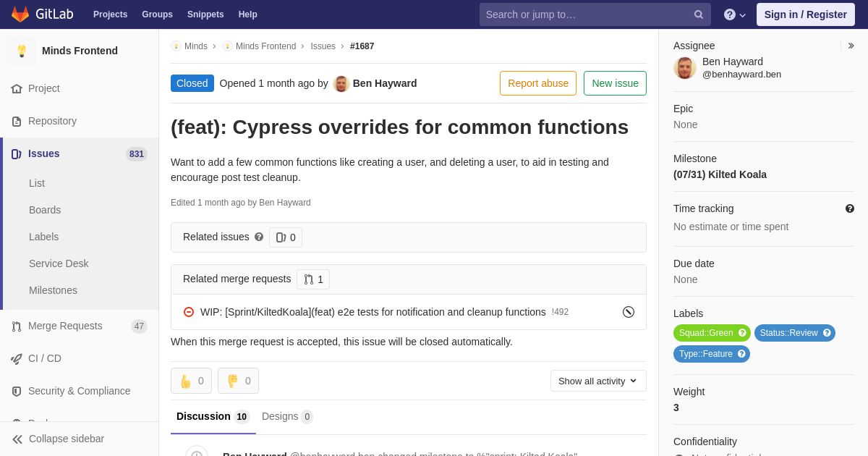Click the Merge Requests count badge 47
The width and height of the screenshot is (868, 456).
tap(139, 326)
